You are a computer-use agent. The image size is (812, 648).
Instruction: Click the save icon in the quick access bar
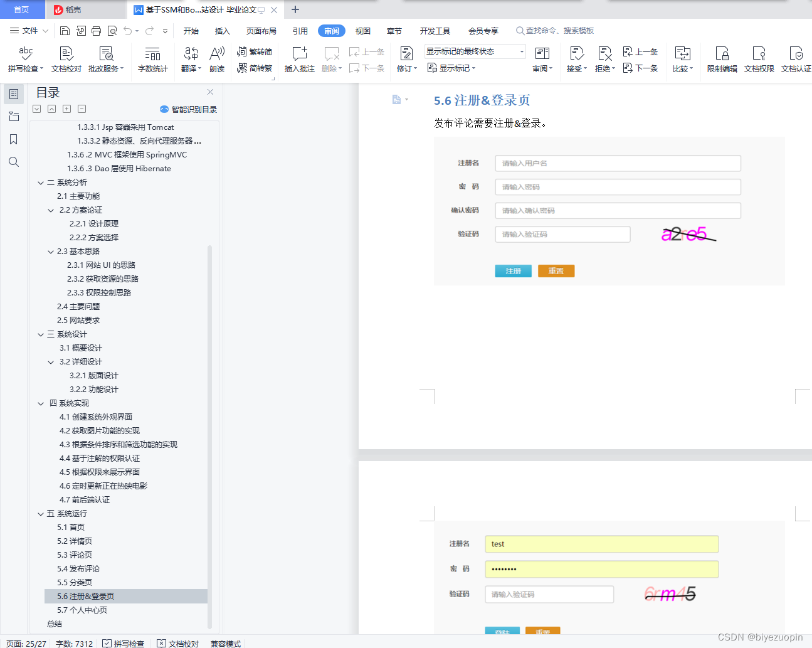click(x=65, y=31)
